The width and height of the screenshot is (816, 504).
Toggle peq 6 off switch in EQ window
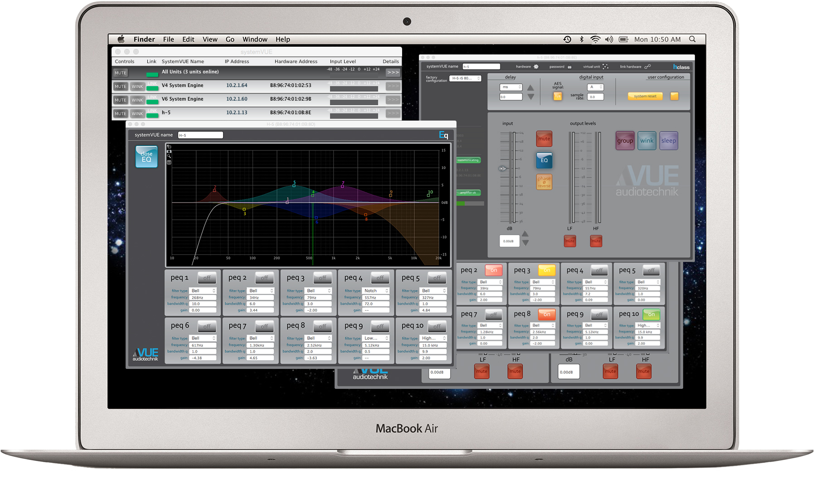click(x=207, y=326)
